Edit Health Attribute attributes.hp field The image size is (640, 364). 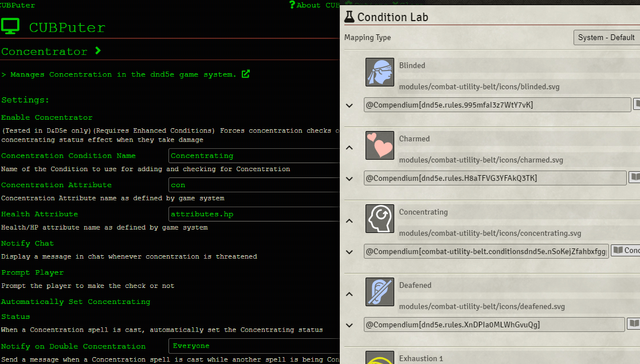tap(254, 214)
